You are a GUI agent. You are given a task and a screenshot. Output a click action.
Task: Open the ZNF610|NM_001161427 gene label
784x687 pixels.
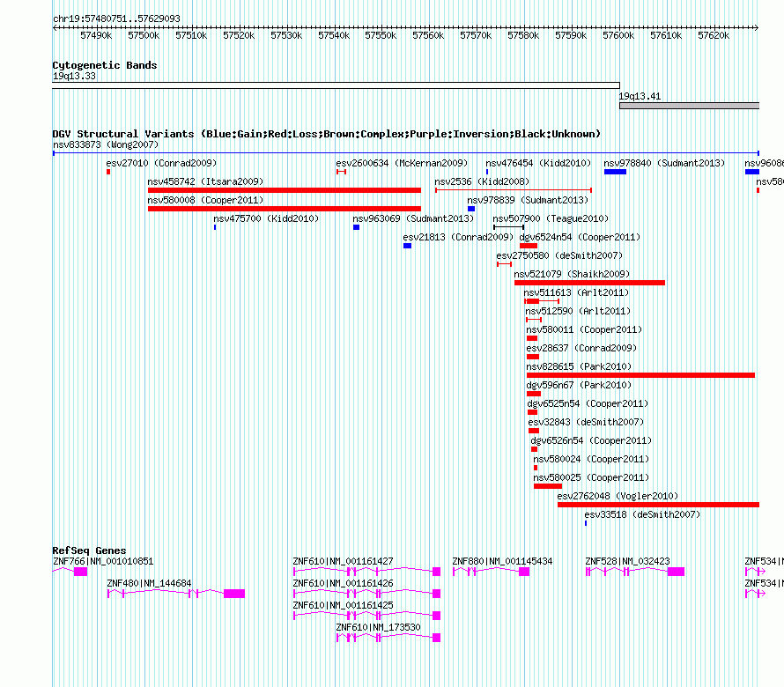[x=343, y=562]
